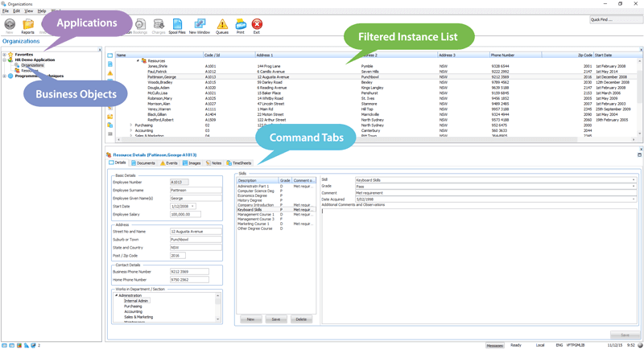Click the Programming Techniques globe icon

pos(10,76)
